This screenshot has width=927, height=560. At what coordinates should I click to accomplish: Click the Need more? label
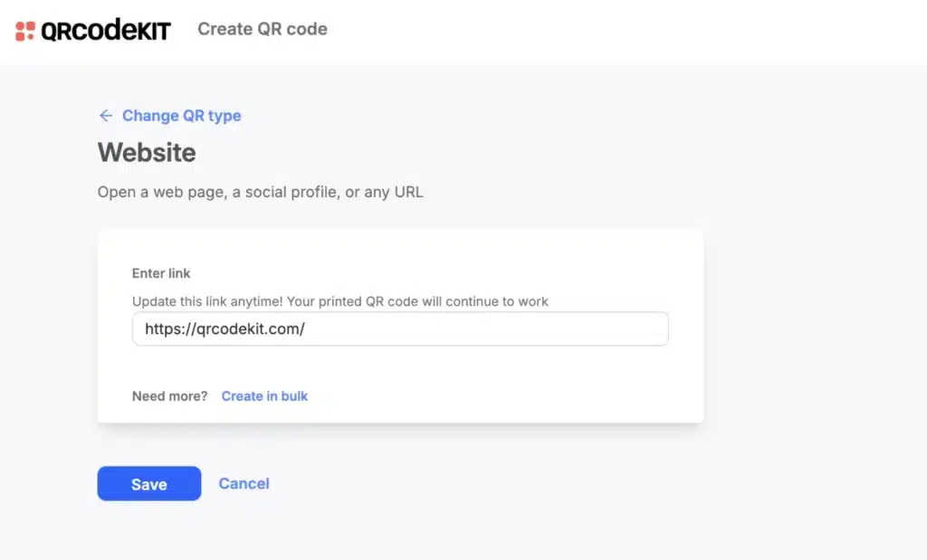pos(168,396)
